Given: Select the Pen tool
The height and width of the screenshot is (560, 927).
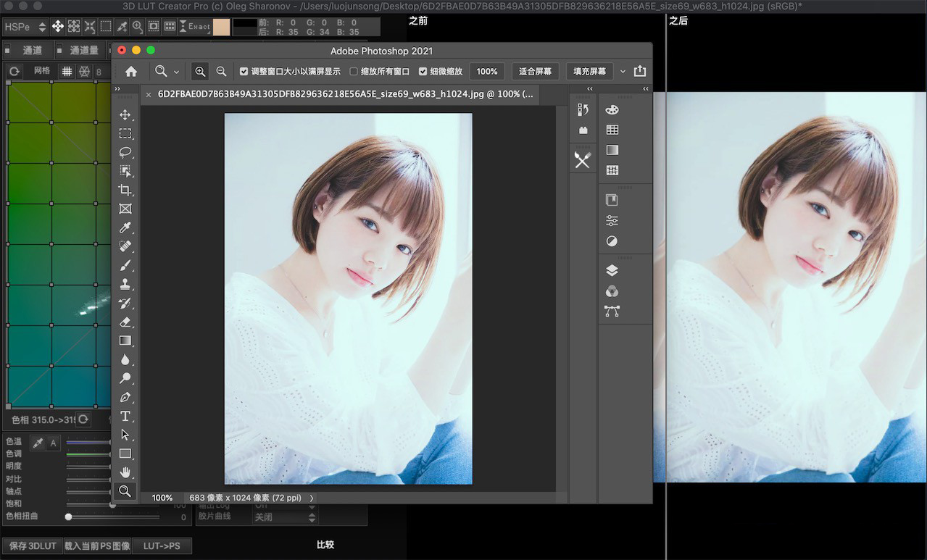Looking at the screenshot, I should (125, 397).
